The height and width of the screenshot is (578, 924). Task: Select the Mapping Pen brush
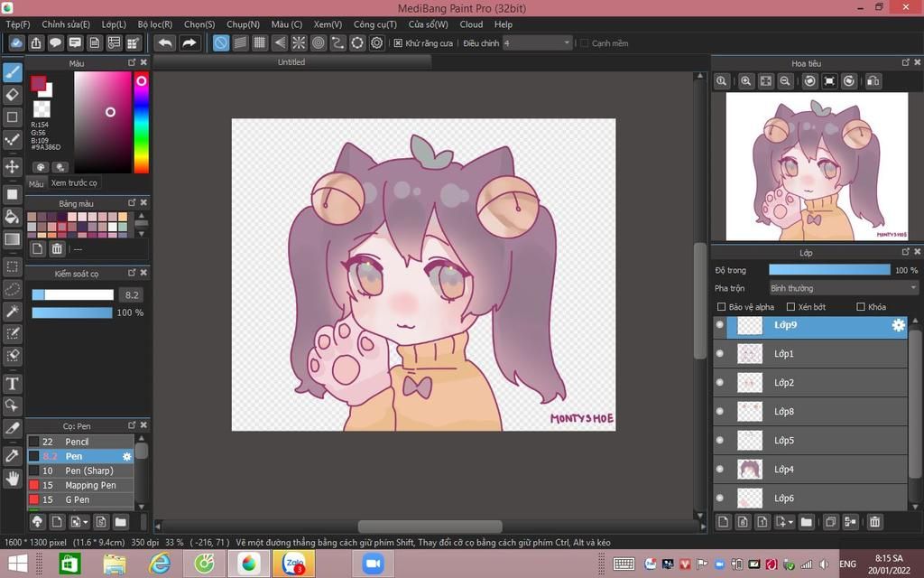[x=80, y=485]
